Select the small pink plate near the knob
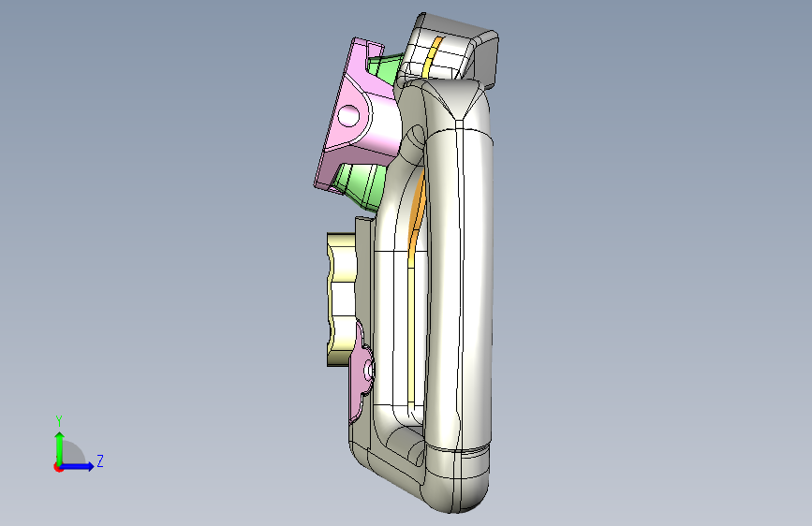Image resolution: width=812 pixels, height=526 pixels. click(361, 373)
